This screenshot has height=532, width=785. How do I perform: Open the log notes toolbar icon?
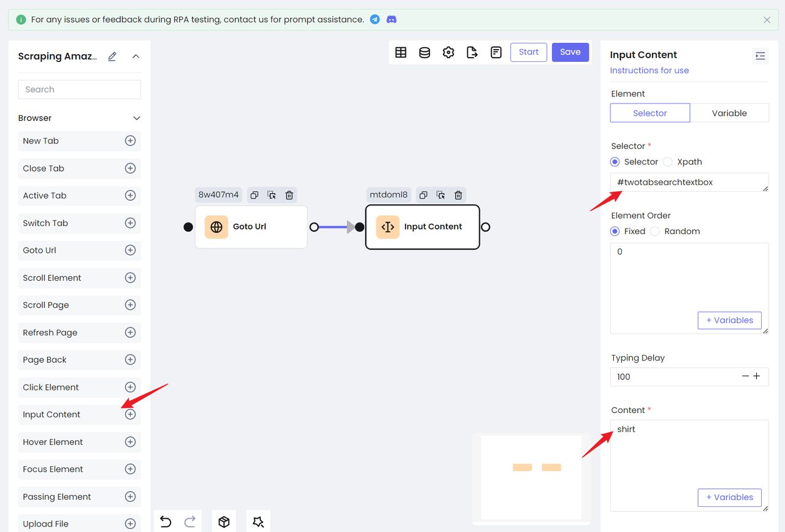tap(496, 52)
